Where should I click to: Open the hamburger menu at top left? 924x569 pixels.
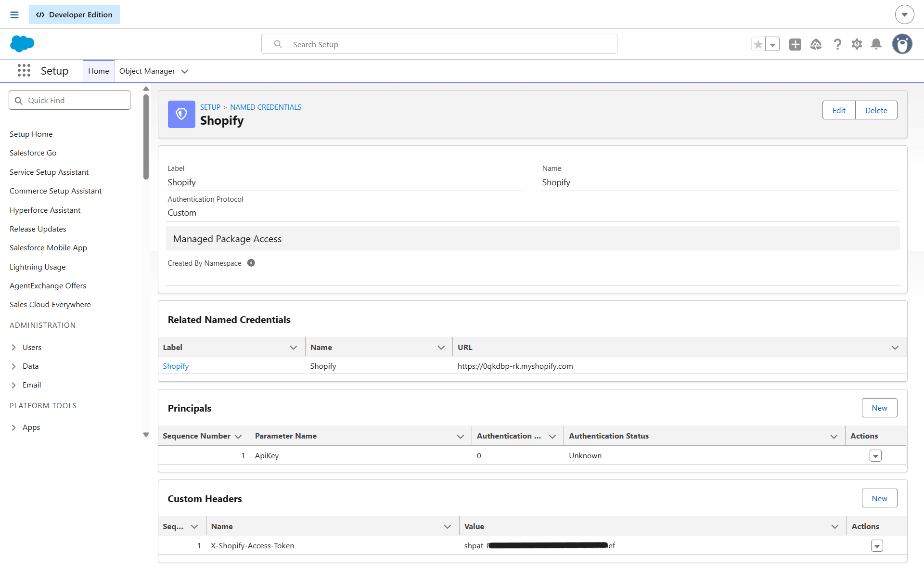14,15
